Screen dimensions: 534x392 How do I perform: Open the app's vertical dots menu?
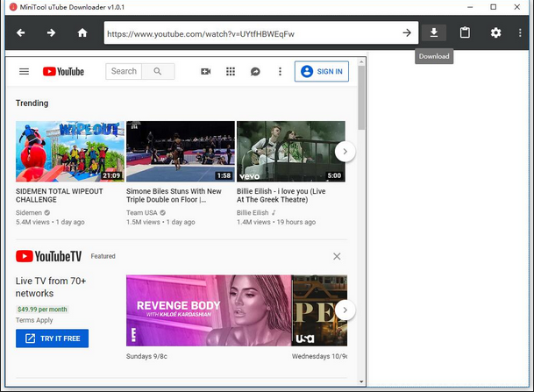click(520, 32)
